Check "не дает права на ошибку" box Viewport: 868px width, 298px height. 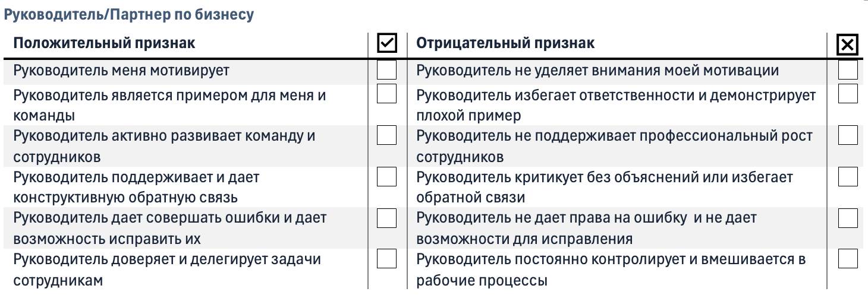click(x=848, y=218)
